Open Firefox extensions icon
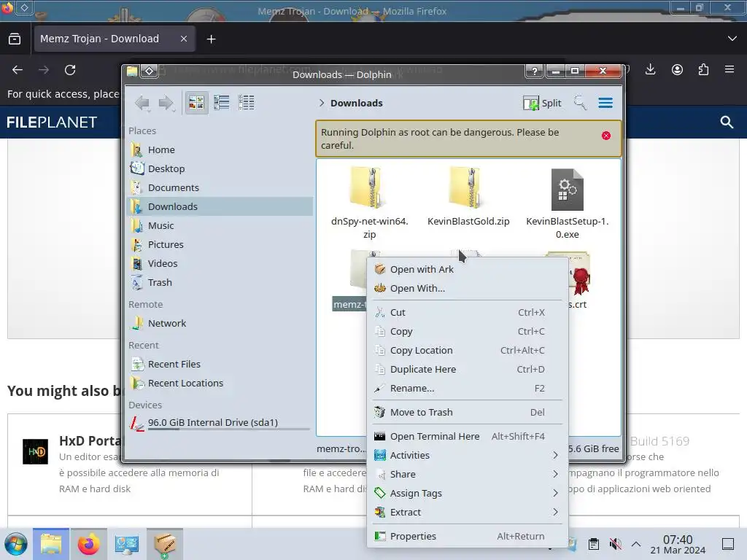The width and height of the screenshot is (747, 560). click(x=703, y=69)
